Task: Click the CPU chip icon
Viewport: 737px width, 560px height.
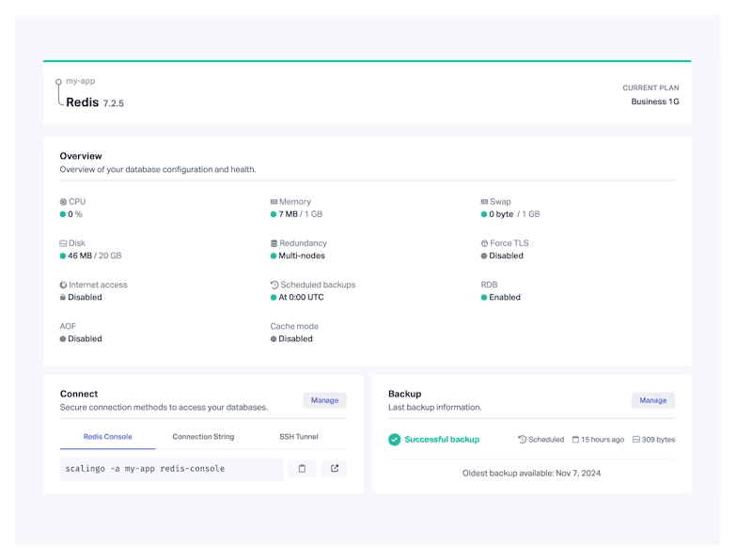Action: [63, 201]
